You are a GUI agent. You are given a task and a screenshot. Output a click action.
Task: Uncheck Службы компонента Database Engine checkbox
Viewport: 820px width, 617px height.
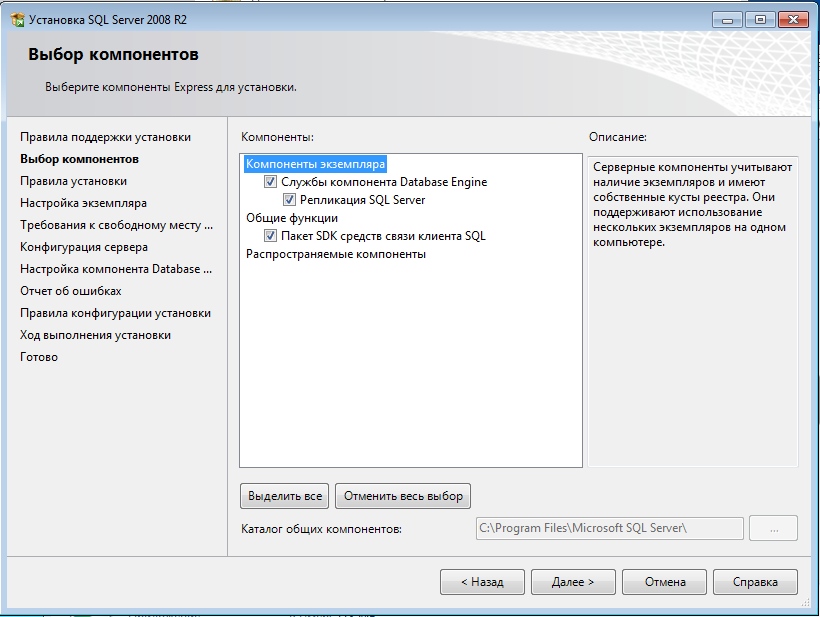[x=270, y=182]
